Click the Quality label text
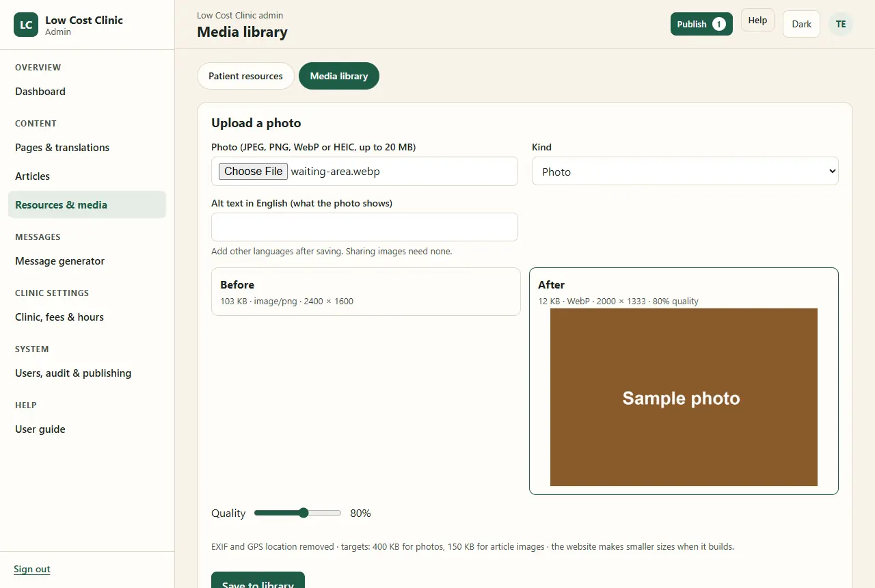 tap(228, 513)
